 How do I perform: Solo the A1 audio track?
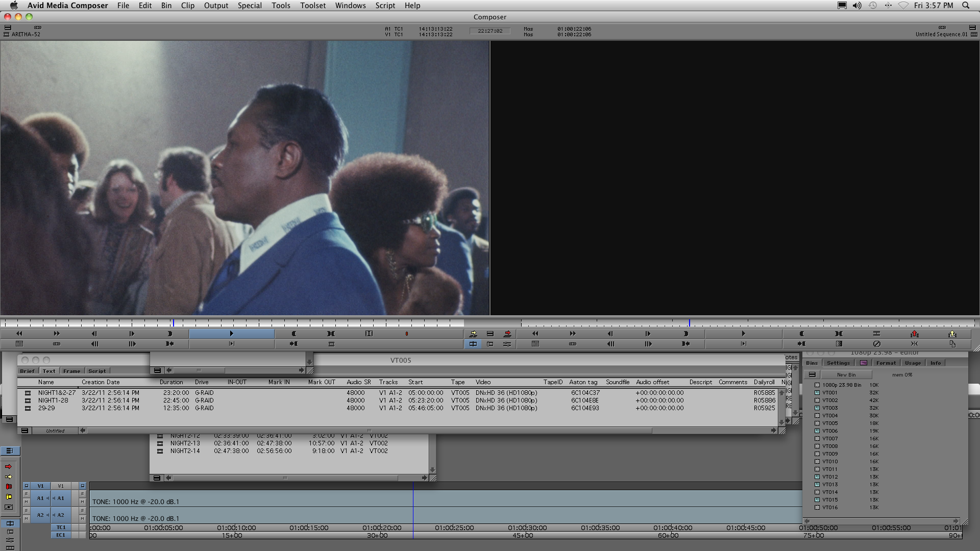pos(82,494)
